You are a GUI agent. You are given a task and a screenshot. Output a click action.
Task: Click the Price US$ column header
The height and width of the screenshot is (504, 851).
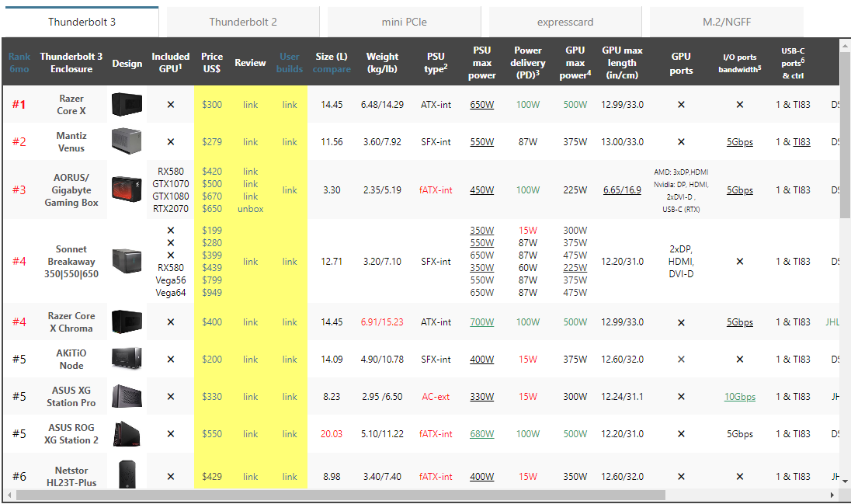pyautogui.click(x=212, y=62)
